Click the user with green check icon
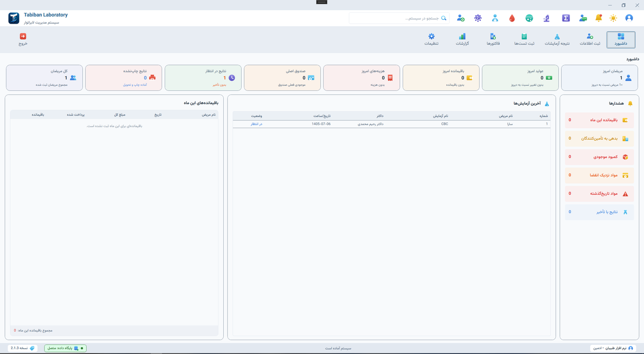644x354 pixels. click(x=460, y=18)
